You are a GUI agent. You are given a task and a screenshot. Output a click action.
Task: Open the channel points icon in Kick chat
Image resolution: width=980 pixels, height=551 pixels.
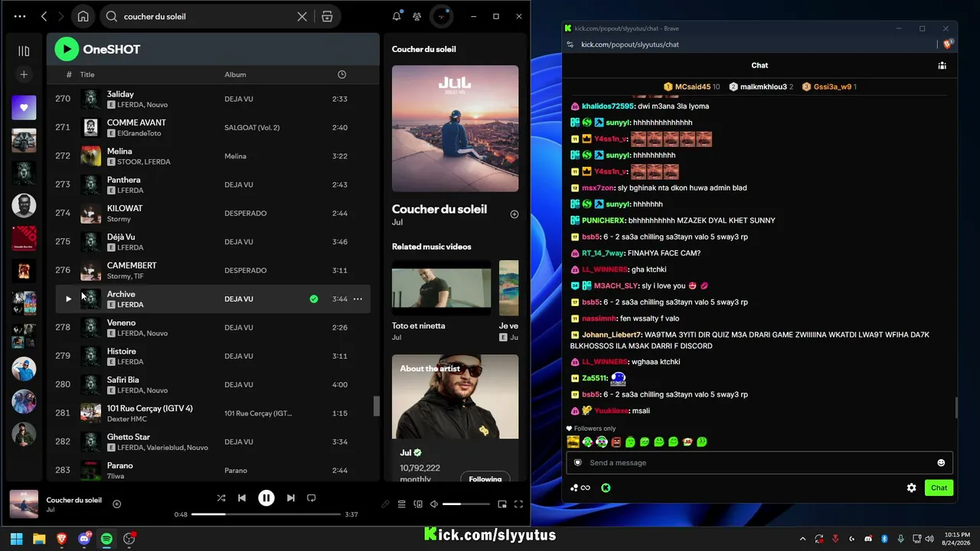click(x=580, y=487)
